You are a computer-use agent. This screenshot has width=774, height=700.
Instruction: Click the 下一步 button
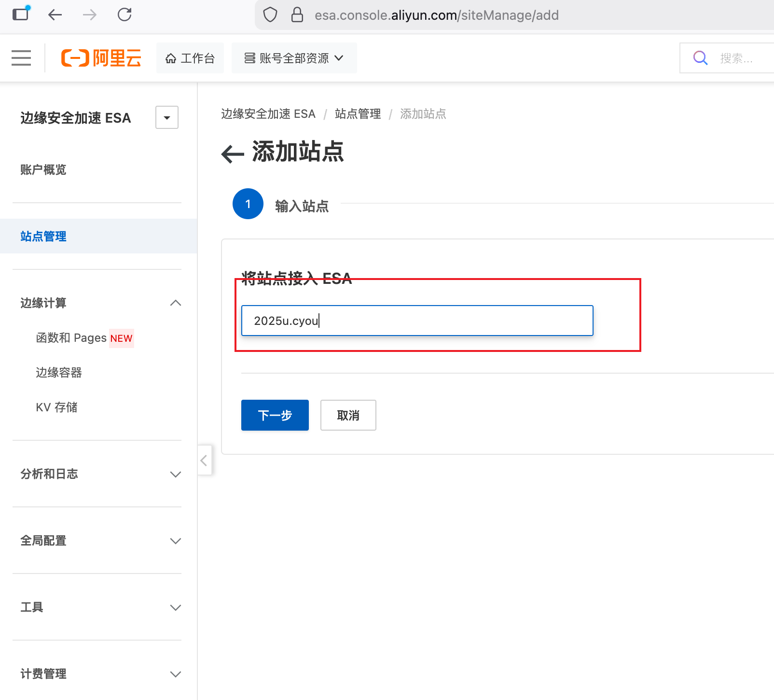coord(275,415)
